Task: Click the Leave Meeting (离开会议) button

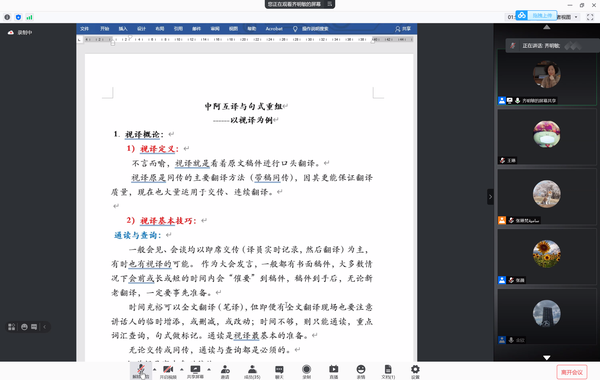Action: [x=572, y=372]
